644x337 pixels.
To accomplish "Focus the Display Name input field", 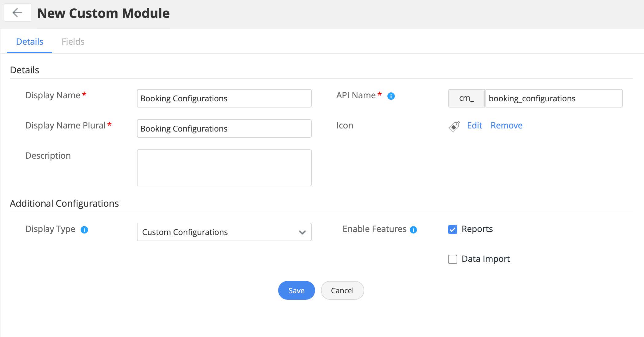I will click(x=224, y=98).
